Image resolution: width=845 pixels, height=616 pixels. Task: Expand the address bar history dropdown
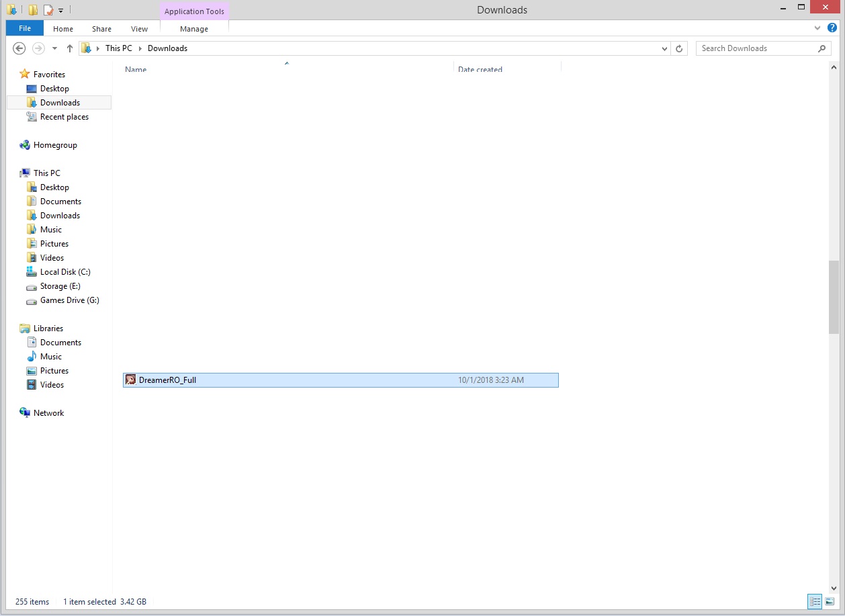(664, 48)
